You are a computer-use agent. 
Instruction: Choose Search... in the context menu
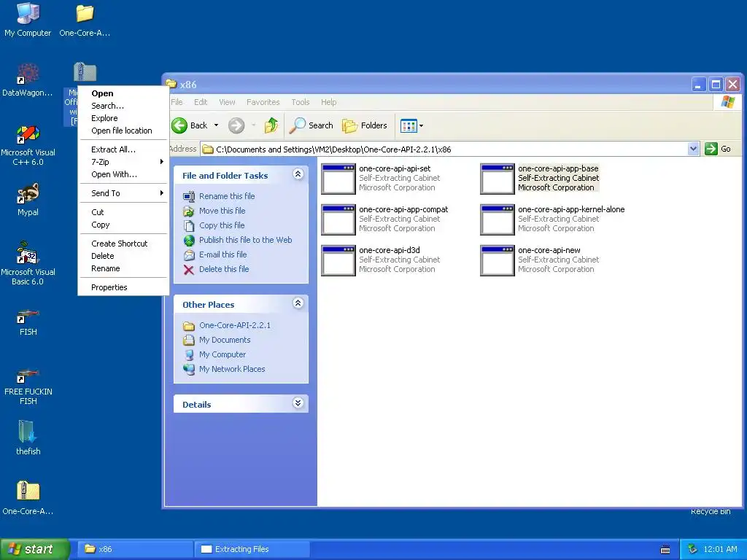point(124,106)
